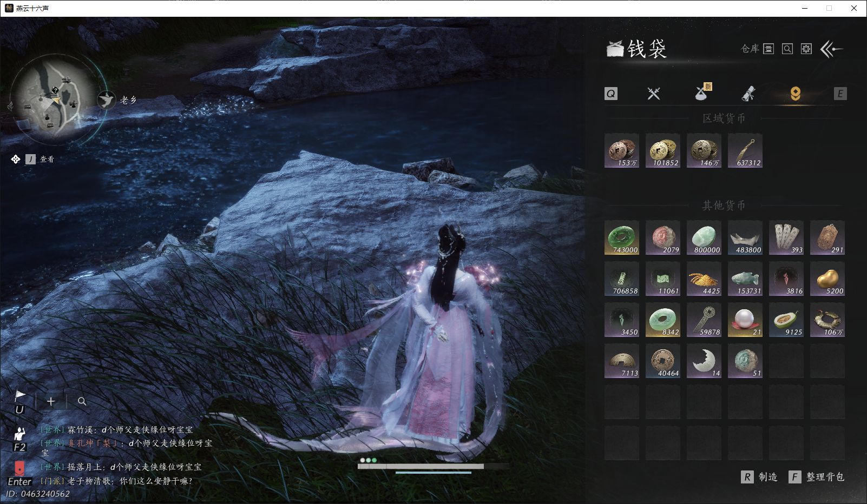Open chat input with Enter icon
This screenshot has height=504, width=867.
[19, 474]
